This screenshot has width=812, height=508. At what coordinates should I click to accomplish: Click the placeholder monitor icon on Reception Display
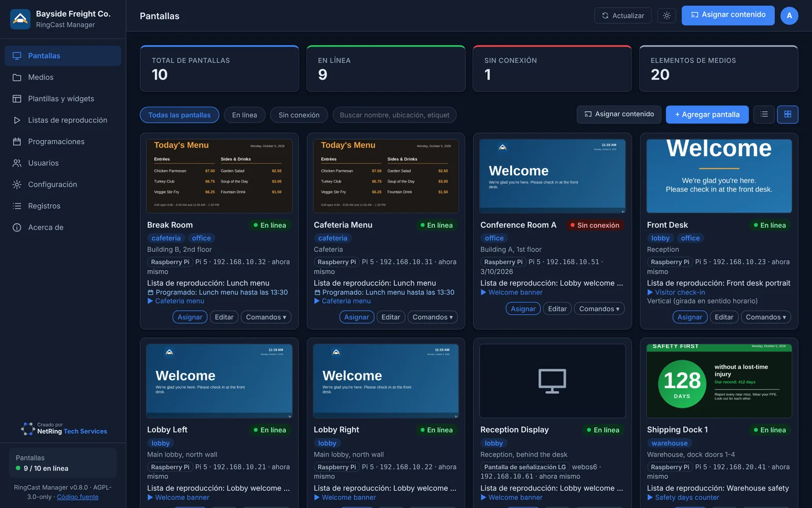click(x=552, y=381)
